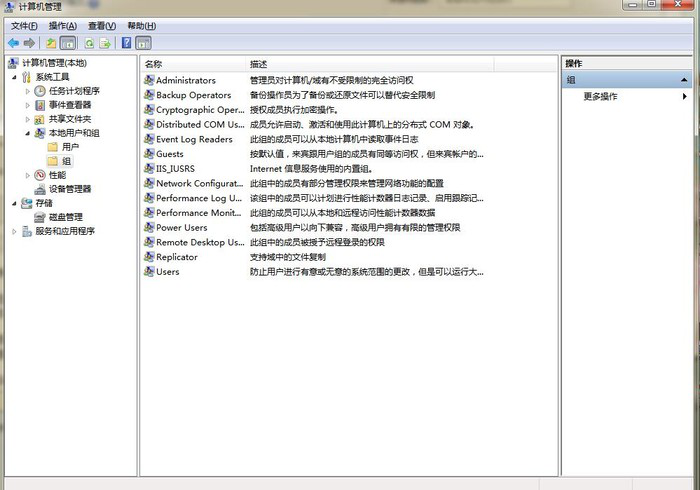Select the 用户 folder in the tree

click(x=69, y=147)
